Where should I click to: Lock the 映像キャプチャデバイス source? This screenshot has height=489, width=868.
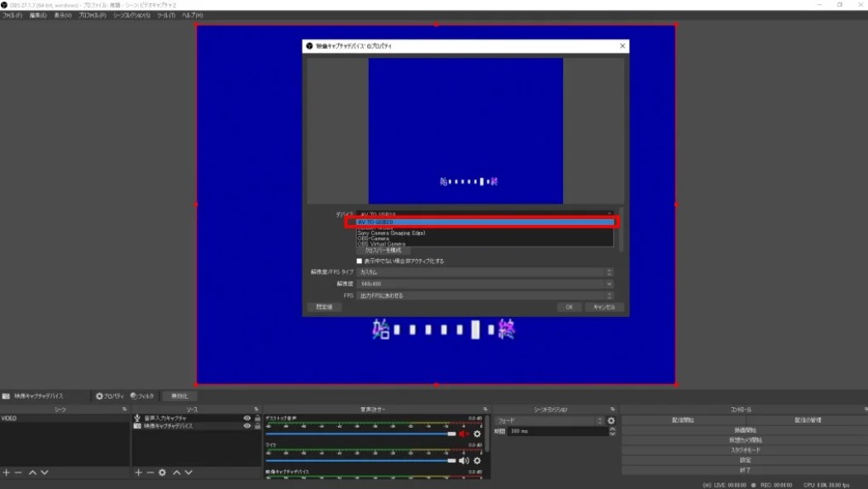(x=258, y=426)
